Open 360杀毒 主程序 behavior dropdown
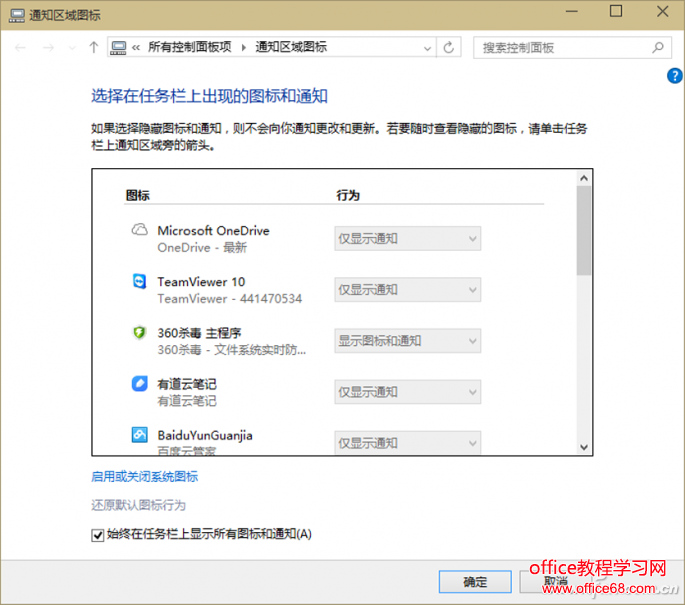685x605 pixels. (408, 341)
